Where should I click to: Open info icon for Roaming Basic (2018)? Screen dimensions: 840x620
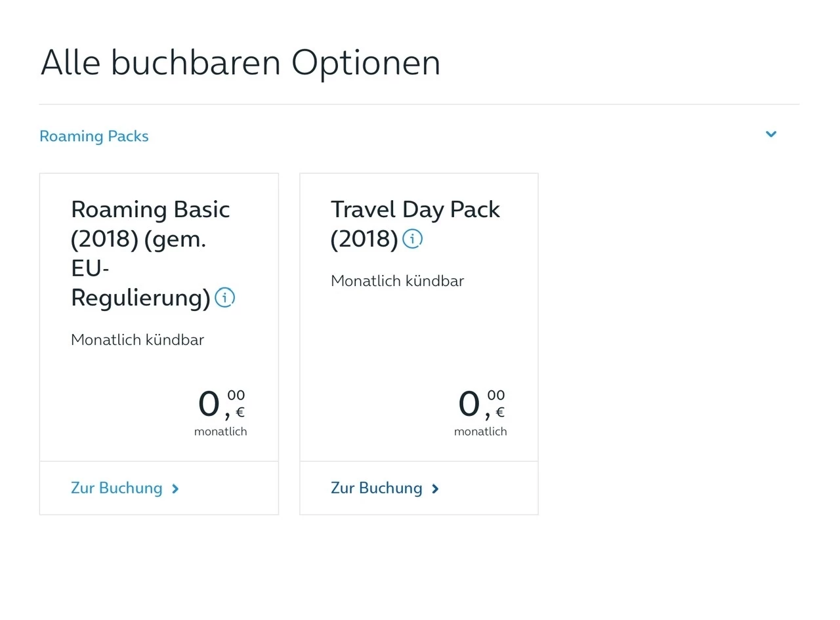point(224,298)
